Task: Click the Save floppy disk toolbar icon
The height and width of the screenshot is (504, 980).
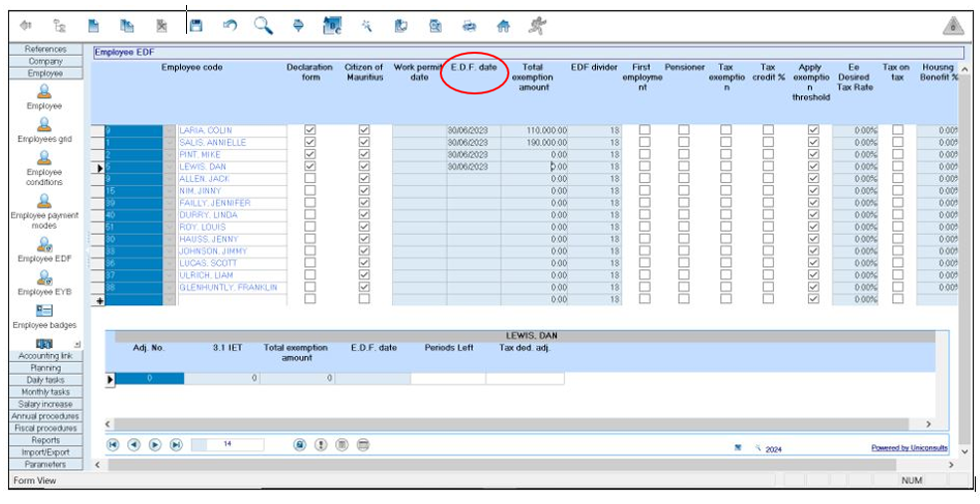Action: 196,26
